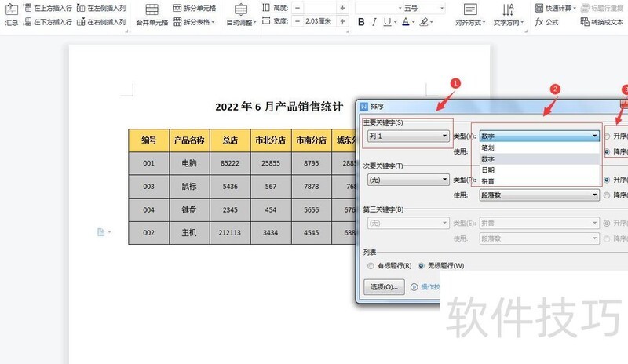Decrease column width with the 宽度 minus button
This screenshot has width=628, height=364.
point(298,21)
